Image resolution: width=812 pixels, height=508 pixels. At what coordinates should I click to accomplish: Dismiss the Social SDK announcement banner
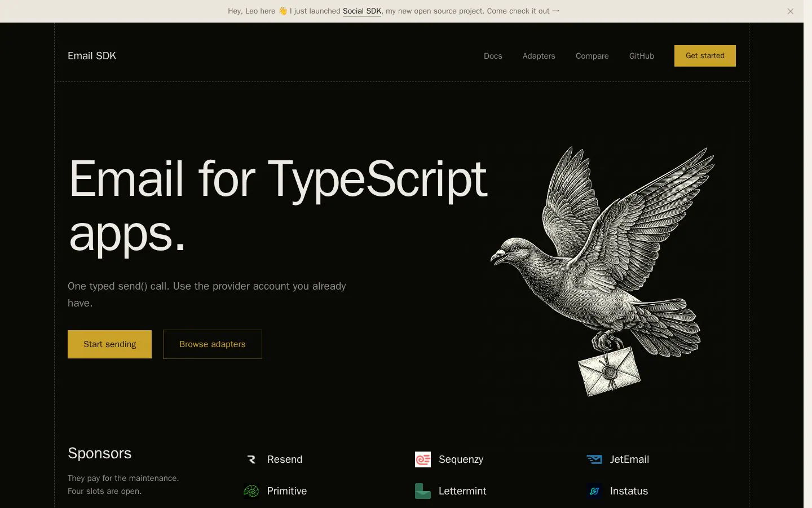point(791,11)
